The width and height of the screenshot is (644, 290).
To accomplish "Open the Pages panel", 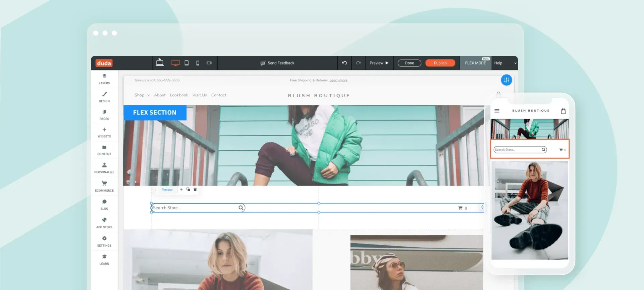I will (x=104, y=115).
